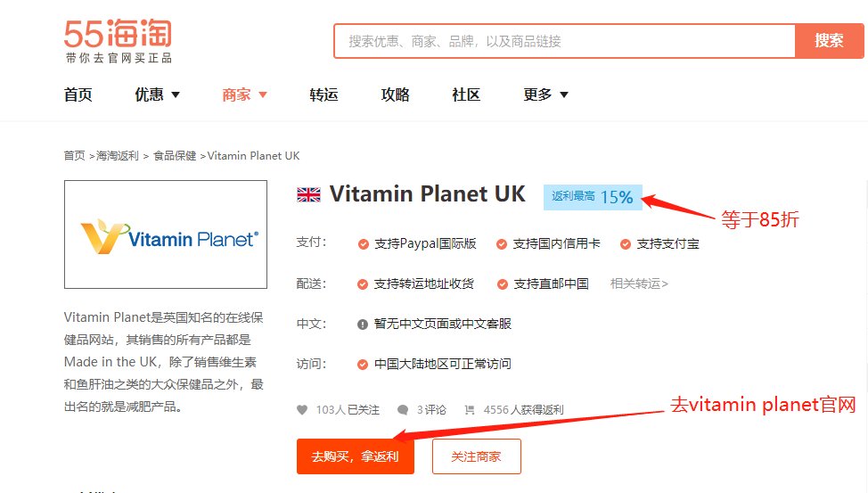Click the check icon for 支持转运地址收货
This screenshot has width=868, height=493.
[363, 284]
